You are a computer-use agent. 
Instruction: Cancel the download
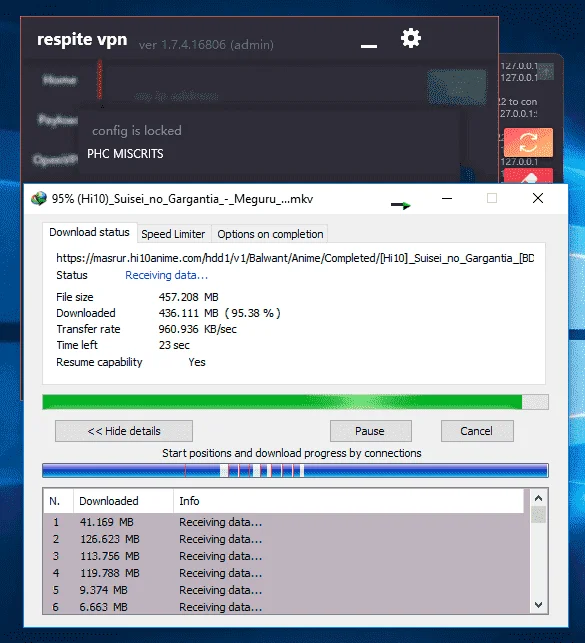[477, 431]
